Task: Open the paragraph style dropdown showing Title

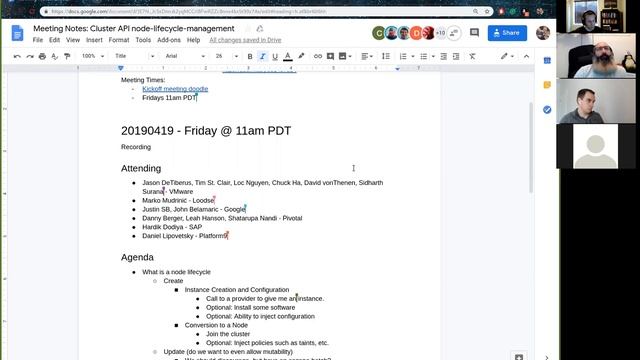Action: (x=134, y=56)
